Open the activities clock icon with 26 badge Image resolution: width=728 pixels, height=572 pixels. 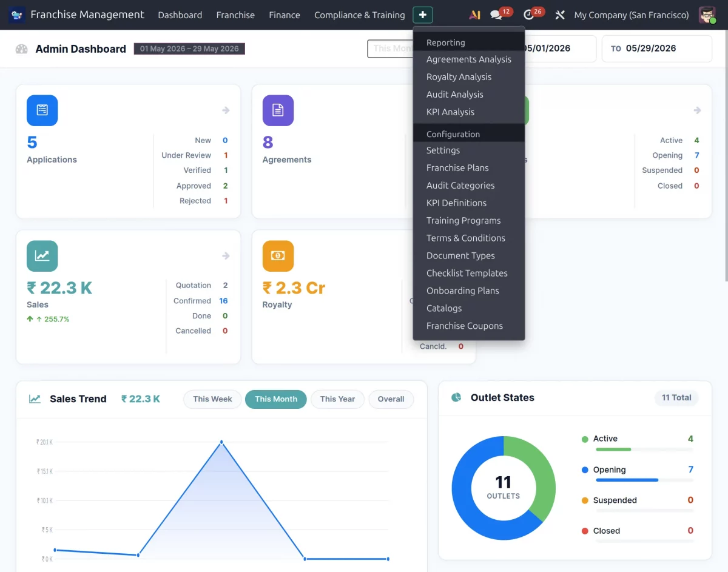(528, 15)
